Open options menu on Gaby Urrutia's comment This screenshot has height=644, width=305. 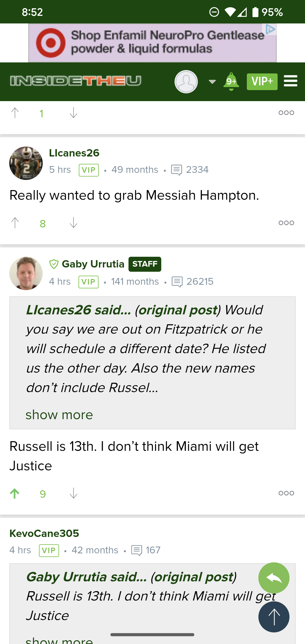286,493
